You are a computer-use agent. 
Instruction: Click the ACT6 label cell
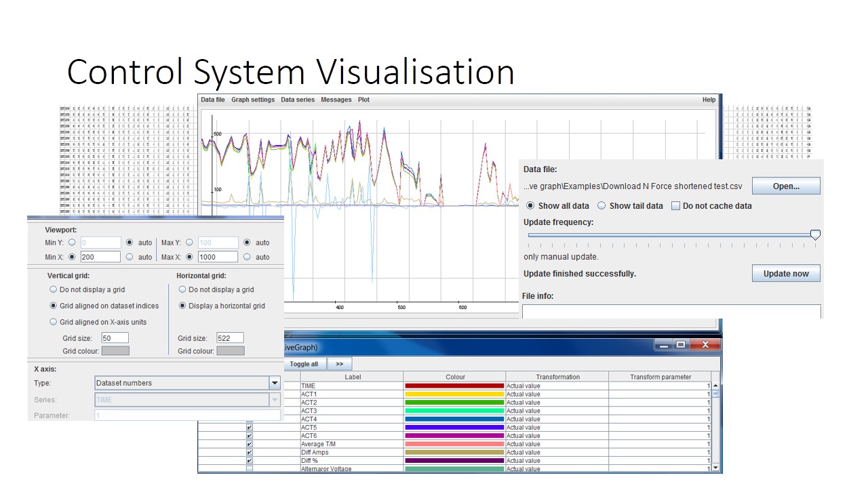tap(351, 436)
